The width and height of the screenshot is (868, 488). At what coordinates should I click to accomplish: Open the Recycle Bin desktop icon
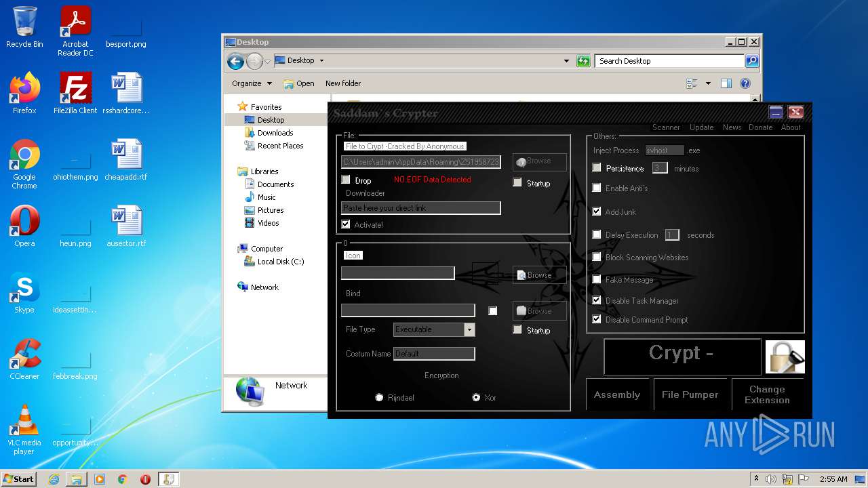(x=24, y=27)
